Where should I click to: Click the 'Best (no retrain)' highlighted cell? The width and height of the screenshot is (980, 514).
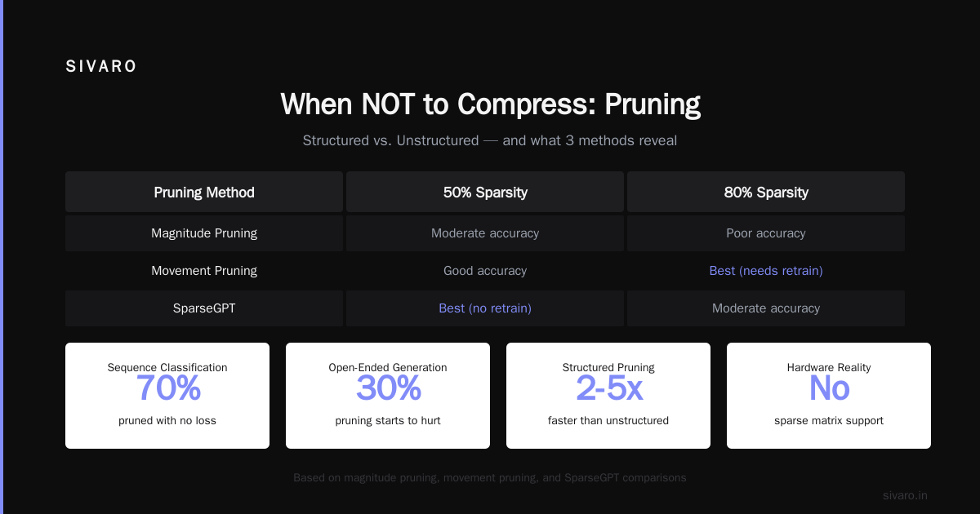coord(485,308)
